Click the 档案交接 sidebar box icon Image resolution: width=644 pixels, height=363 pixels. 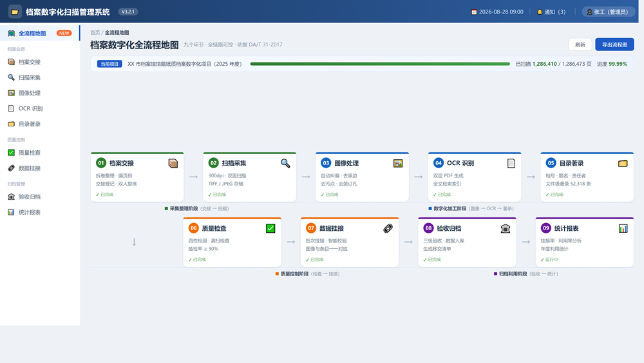11,62
